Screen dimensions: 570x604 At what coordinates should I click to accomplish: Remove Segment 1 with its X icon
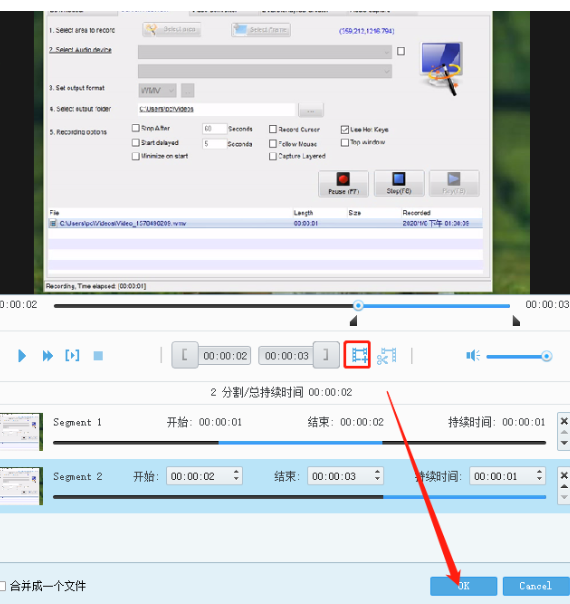(564, 421)
